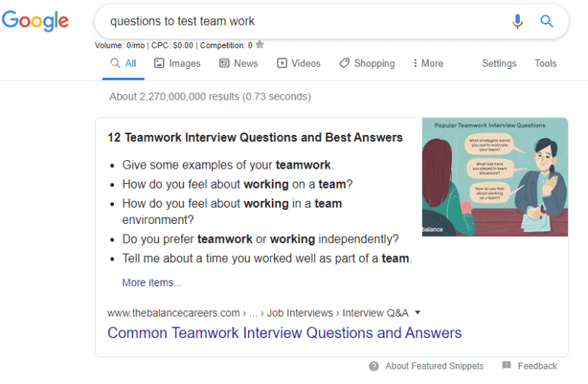588x384 pixels.
Task: Click the About Featured Snippets link
Action: click(x=434, y=366)
